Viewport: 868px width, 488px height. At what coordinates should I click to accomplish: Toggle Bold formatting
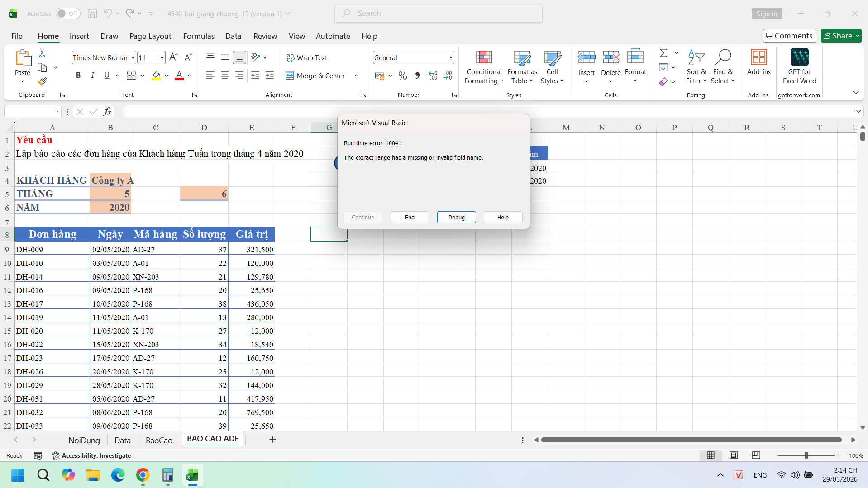[x=78, y=76]
